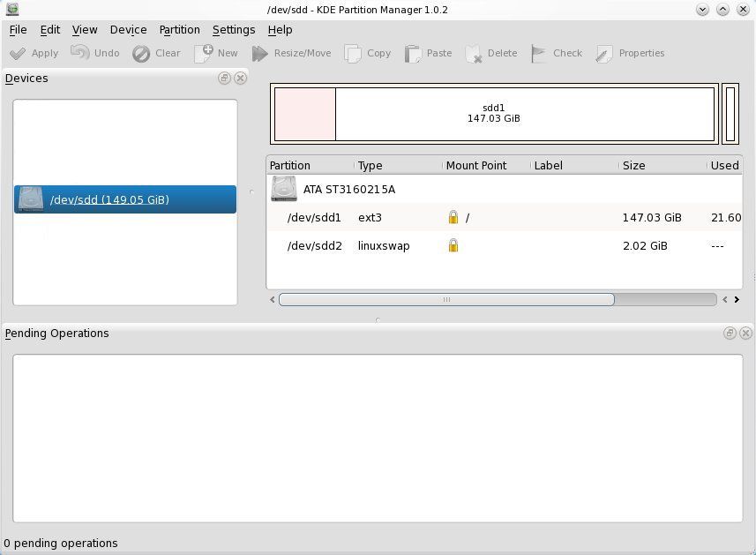
Task: Float the Devices panel
Action: point(224,79)
